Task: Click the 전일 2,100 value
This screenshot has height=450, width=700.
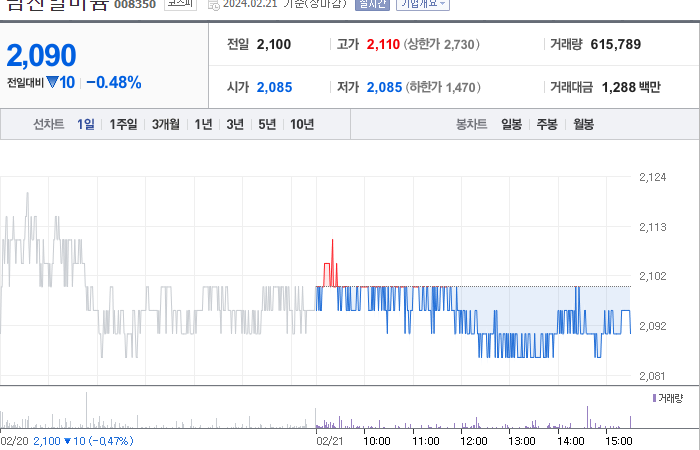Action: click(274, 44)
